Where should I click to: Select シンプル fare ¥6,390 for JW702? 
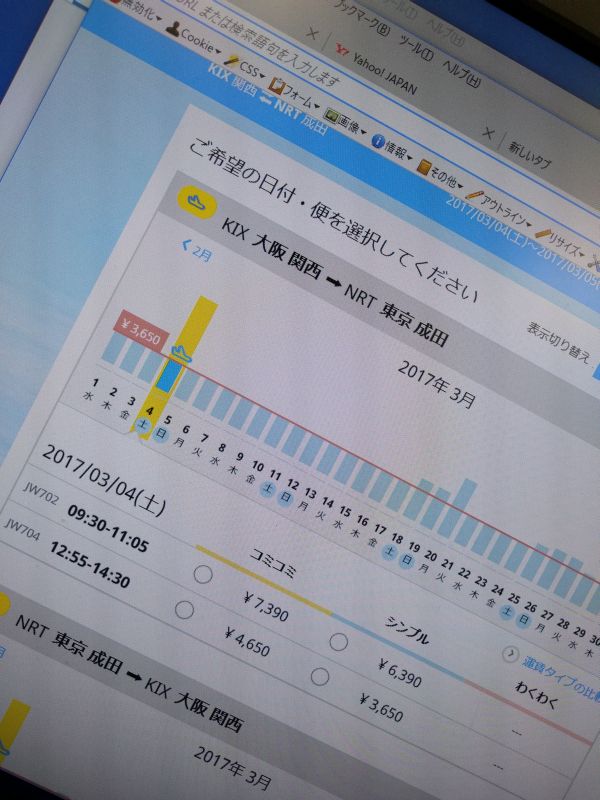coord(339,642)
